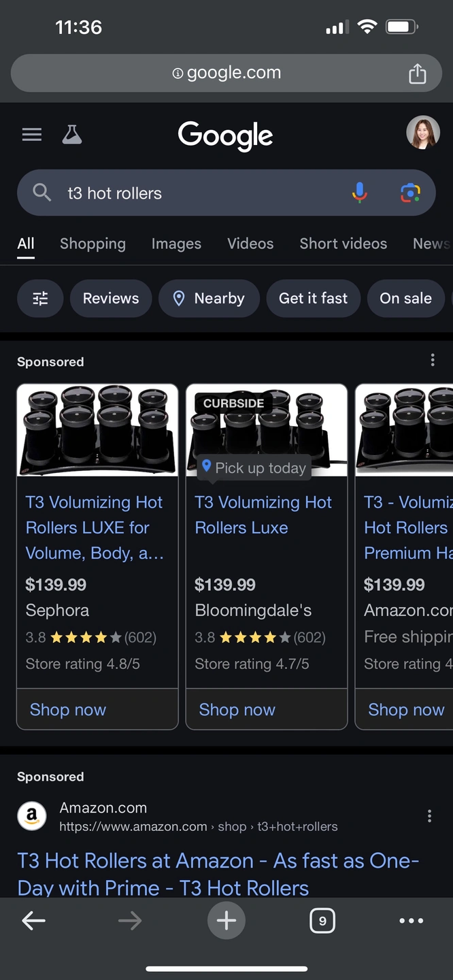This screenshot has width=453, height=980.
Task: Go back to the previous page
Action: pyautogui.click(x=33, y=921)
